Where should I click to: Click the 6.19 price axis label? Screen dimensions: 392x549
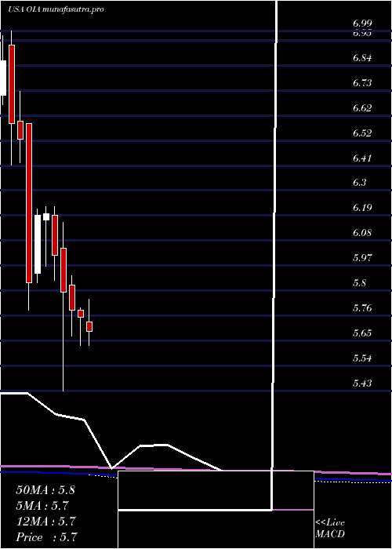click(x=362, y=208)
